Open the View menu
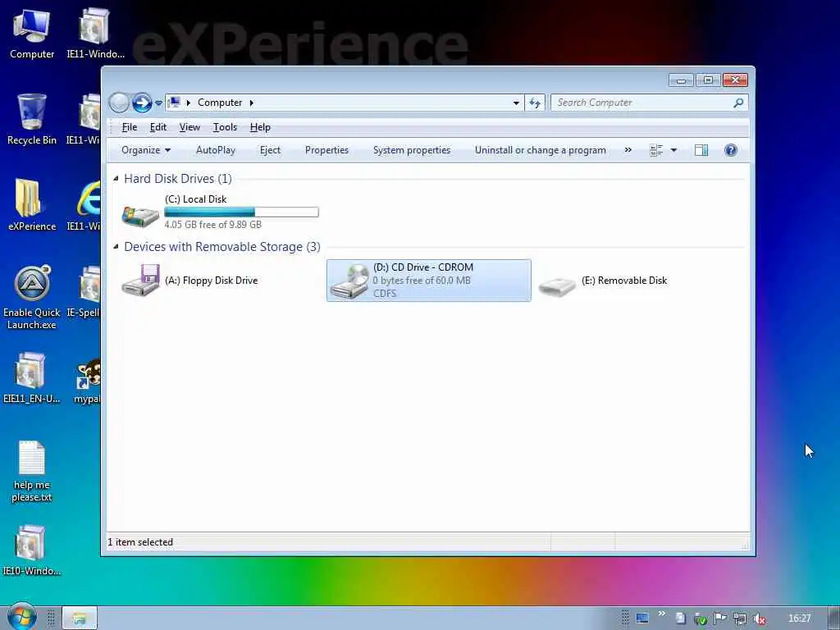 coord(189,127)
